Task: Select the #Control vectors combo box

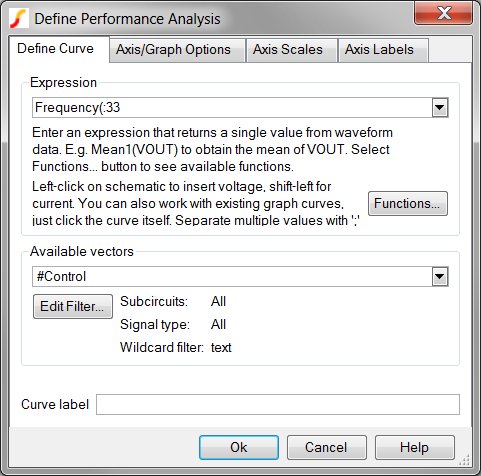Action: point(240,277)
